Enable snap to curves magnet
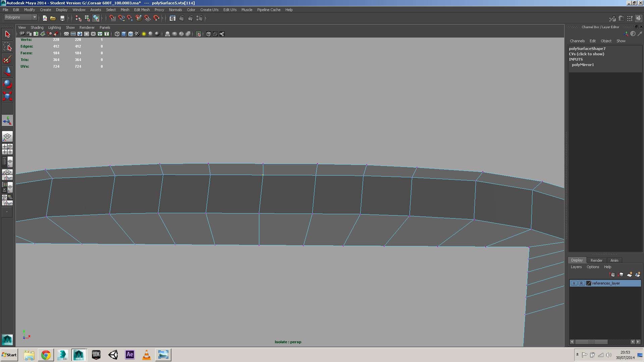 [x=121, y=18]
